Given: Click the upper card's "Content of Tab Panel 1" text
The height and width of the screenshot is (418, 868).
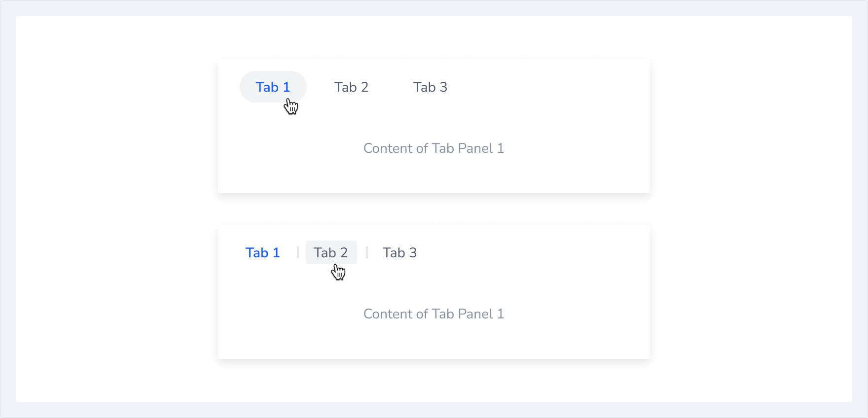Looking at the screenshot, I should (434, 148).
